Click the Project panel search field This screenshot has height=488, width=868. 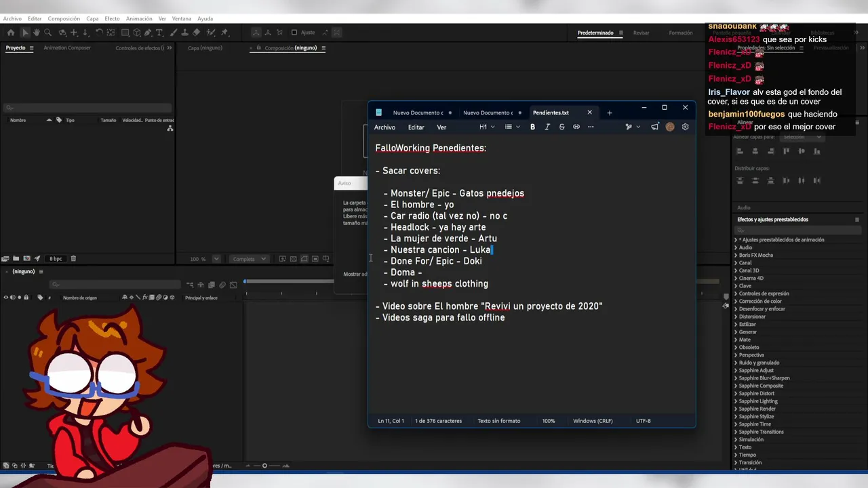tap(88, 108)
